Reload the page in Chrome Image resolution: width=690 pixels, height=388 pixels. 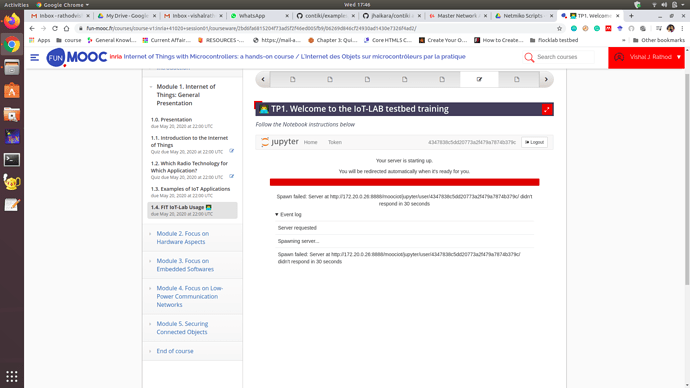(55, 28)
